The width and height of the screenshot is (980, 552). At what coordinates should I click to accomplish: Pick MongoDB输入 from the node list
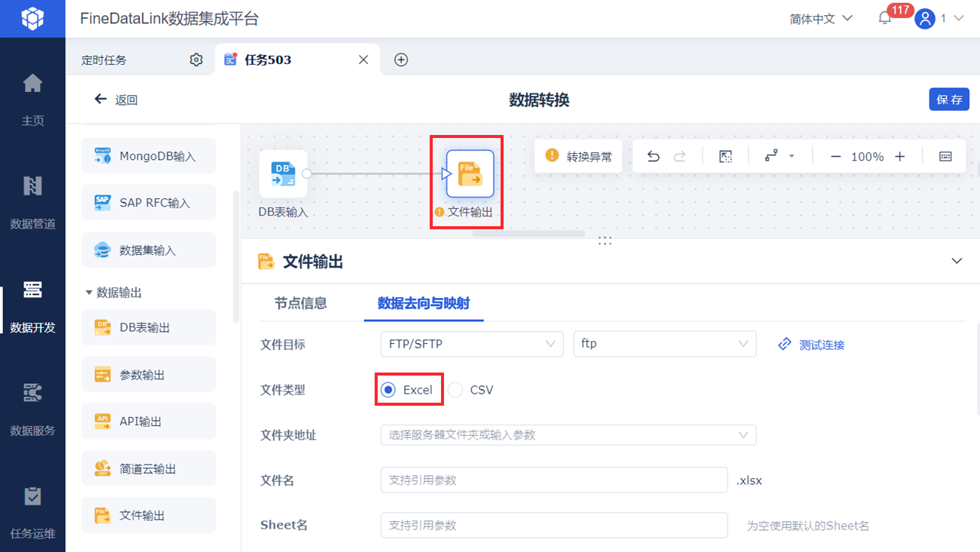pos(149,156)
